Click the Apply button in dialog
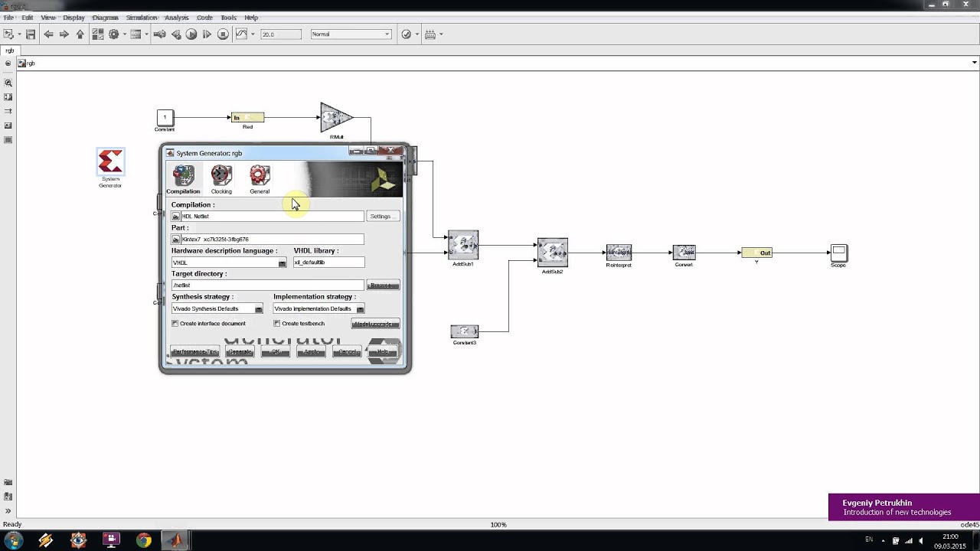The width and height of the screenshot is (980, 551). [312, 352]
